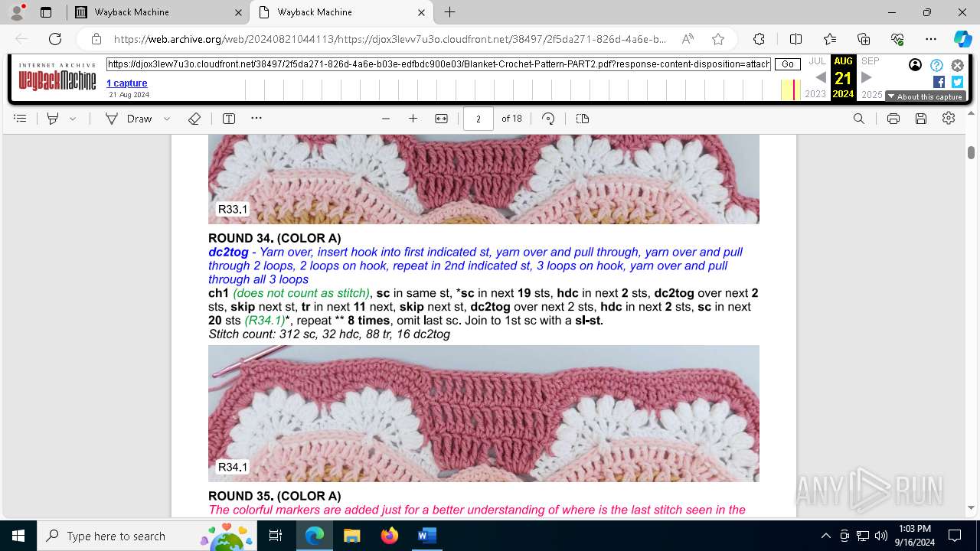Open File Explorer from taskbar
This screenshot has height=551, width=980.
coord(351,536)
